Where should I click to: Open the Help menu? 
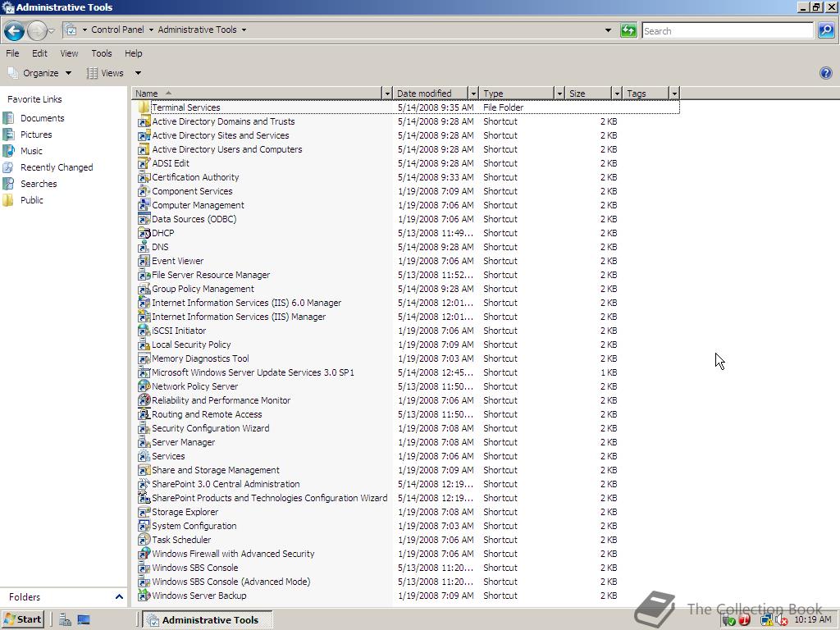pos(134,53)
